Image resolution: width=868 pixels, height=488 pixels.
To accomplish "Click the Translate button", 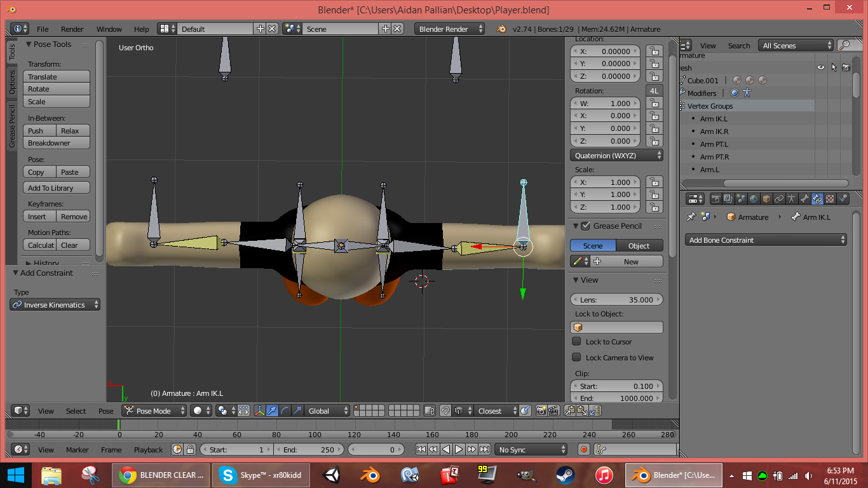I will tap(57, 77).
